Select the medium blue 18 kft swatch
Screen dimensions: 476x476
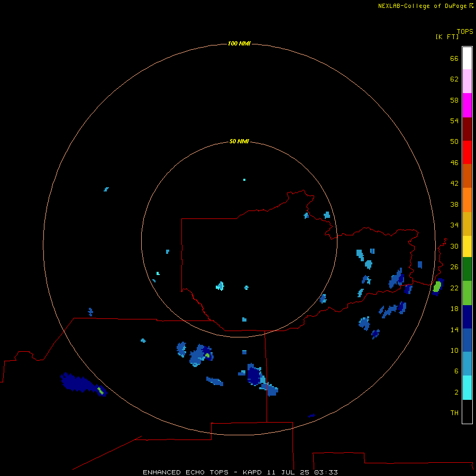(467, 340)
